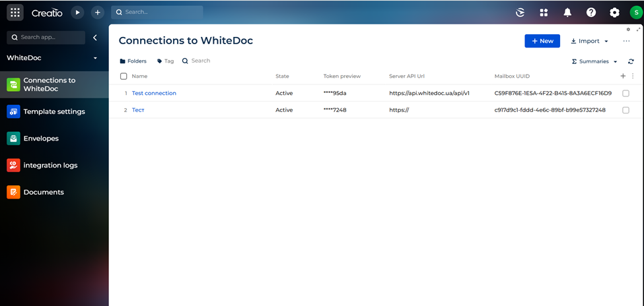Click the list search magnifier icon
Screen dimensions: 644x306
[x=185, y=61]
